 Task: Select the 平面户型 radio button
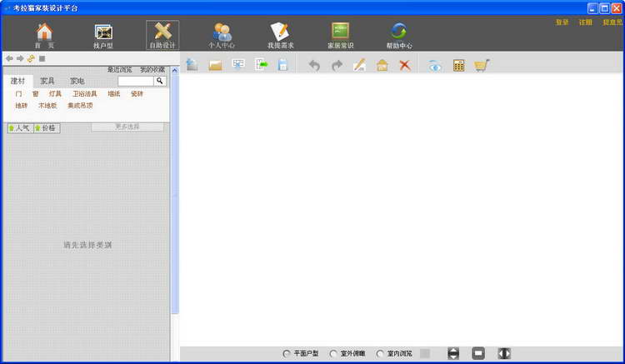pyautogui.click(x=286, y=354)
